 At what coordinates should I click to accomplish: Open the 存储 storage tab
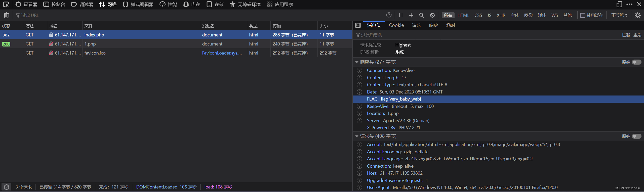coord(215,5)
